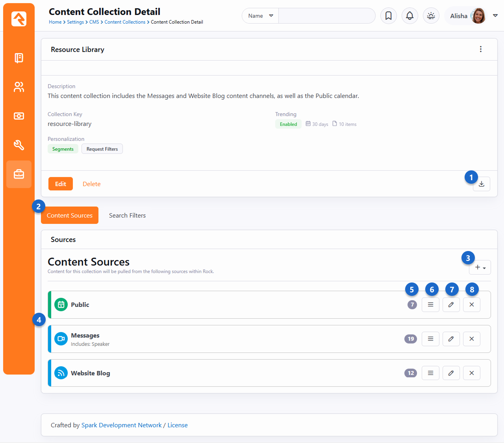Open the wrench Tools icon in the sidebar
This screenshot has width=504, height=443.
coord(19,145)
